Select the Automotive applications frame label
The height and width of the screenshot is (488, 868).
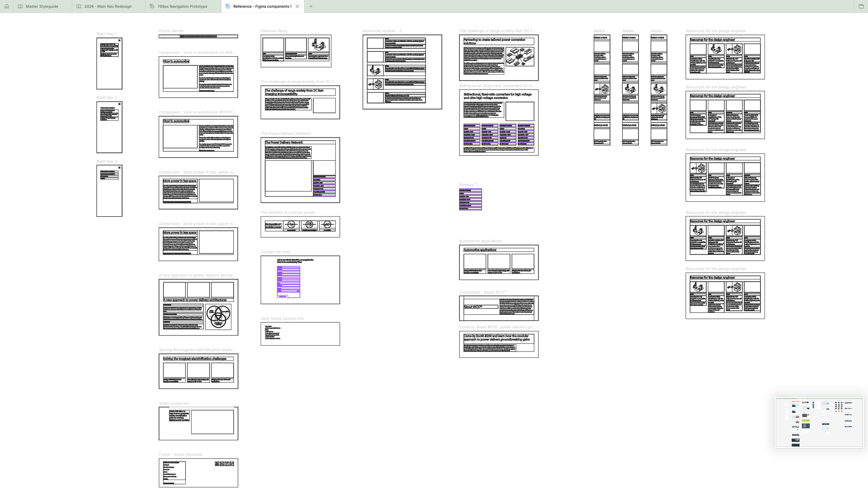480,241
